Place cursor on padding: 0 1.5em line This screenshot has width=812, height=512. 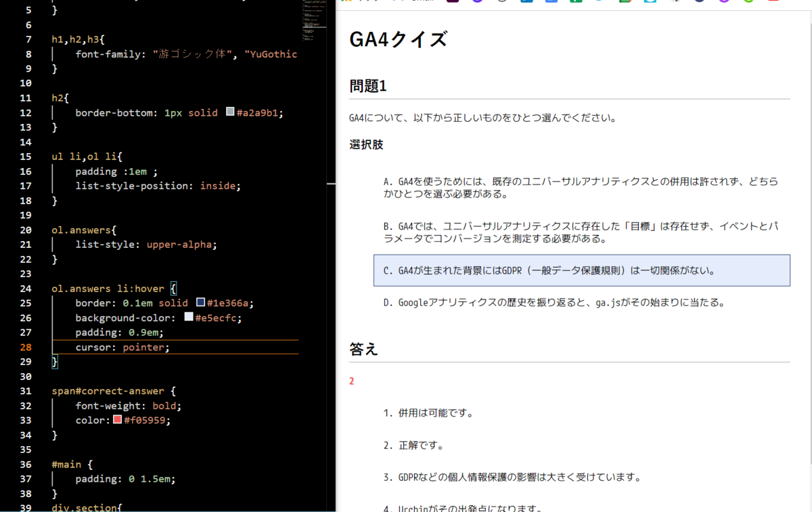pyautogui.click(x=125, y=479)
